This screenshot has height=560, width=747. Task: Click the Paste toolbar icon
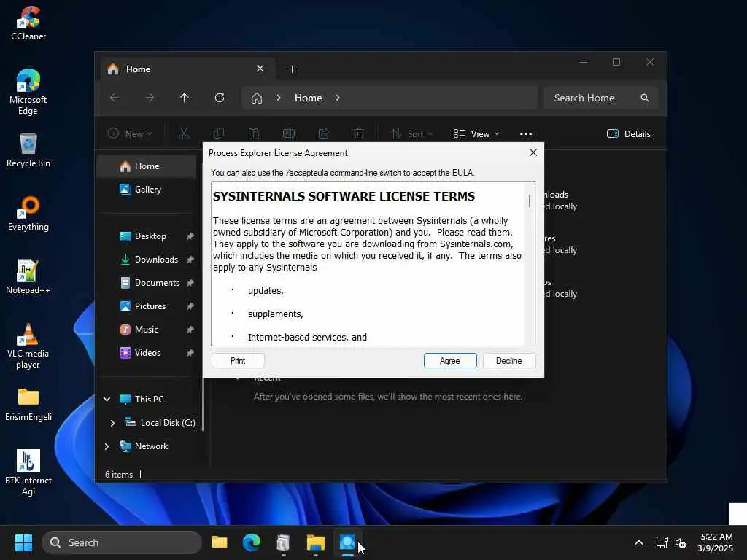[x=254, y=134]
